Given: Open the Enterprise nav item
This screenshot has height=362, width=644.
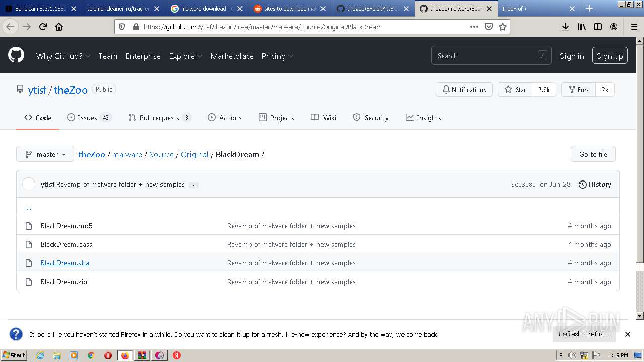Looking at the screenshot, I should 143,56.
